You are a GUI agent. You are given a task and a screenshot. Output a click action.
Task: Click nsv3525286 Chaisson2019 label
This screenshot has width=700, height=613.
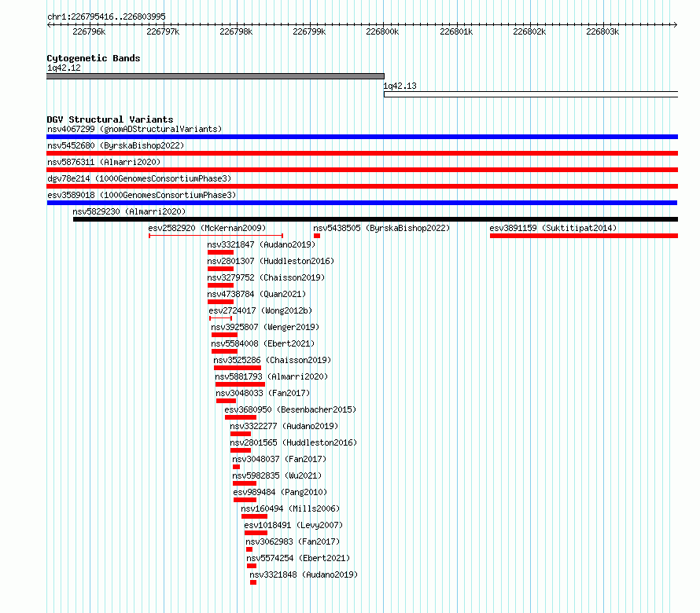[272, 360]
